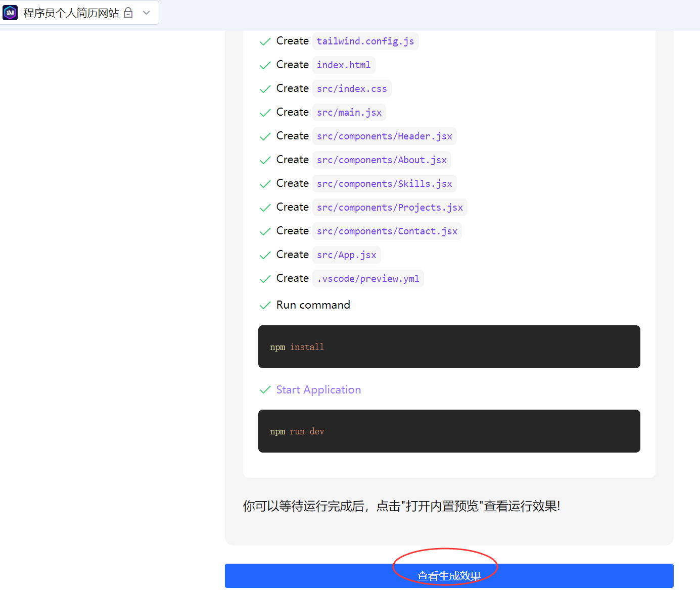The height and width of the screenshot is (594, 700).
Task: Select src/components/Skills.jsx file
Action: [384, 184]
